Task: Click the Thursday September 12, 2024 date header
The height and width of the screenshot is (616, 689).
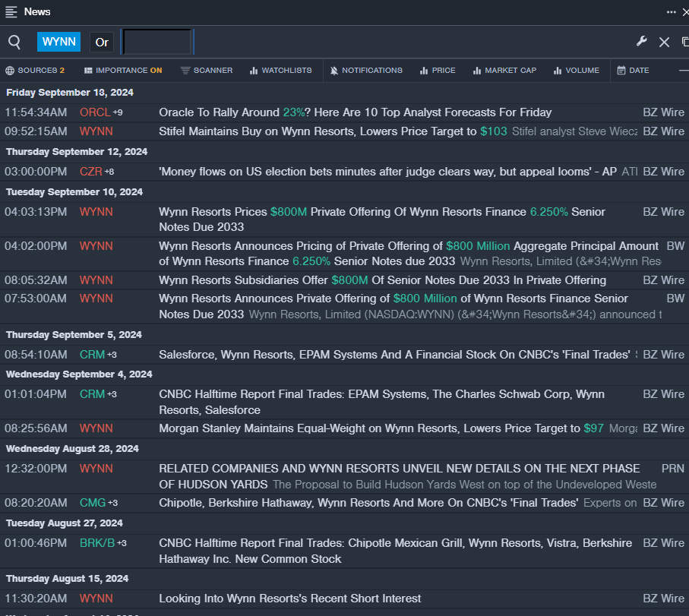Action: click(x=77, y=152)
